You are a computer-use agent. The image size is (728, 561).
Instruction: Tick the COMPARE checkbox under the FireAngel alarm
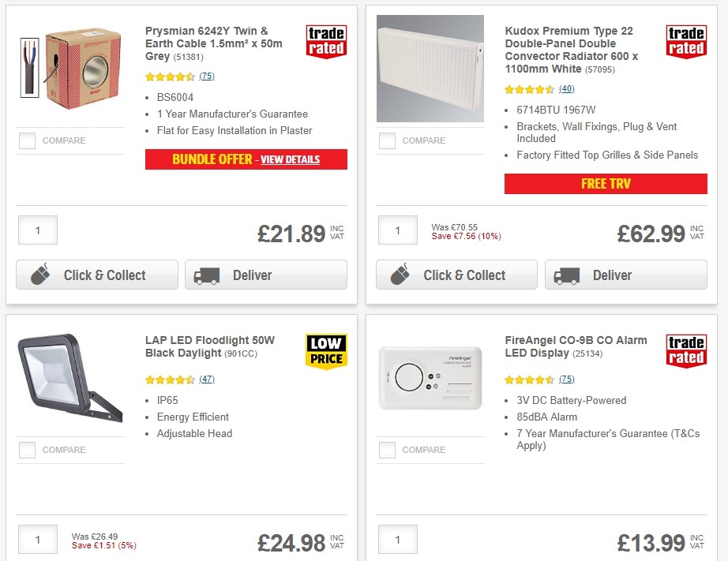387,450
